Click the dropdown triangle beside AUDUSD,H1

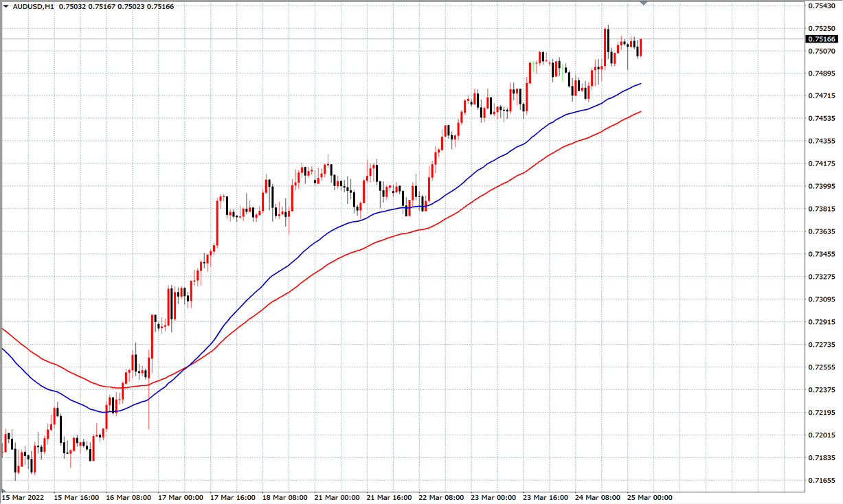6,6
